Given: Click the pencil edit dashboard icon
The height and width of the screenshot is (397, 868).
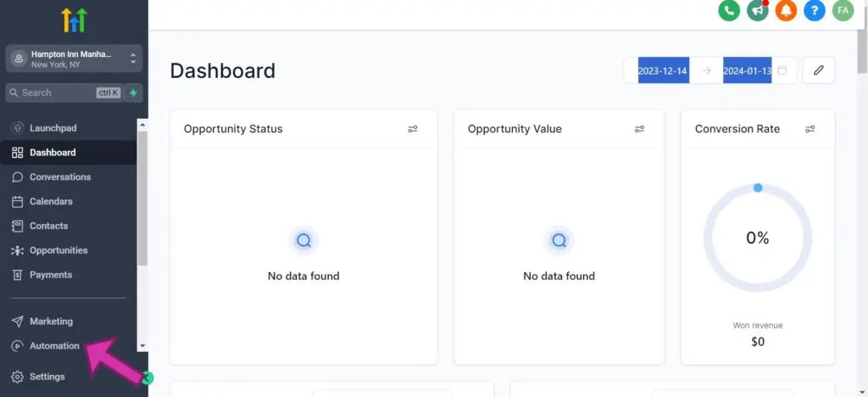Looking at the screenshot, I should point(818,70).
